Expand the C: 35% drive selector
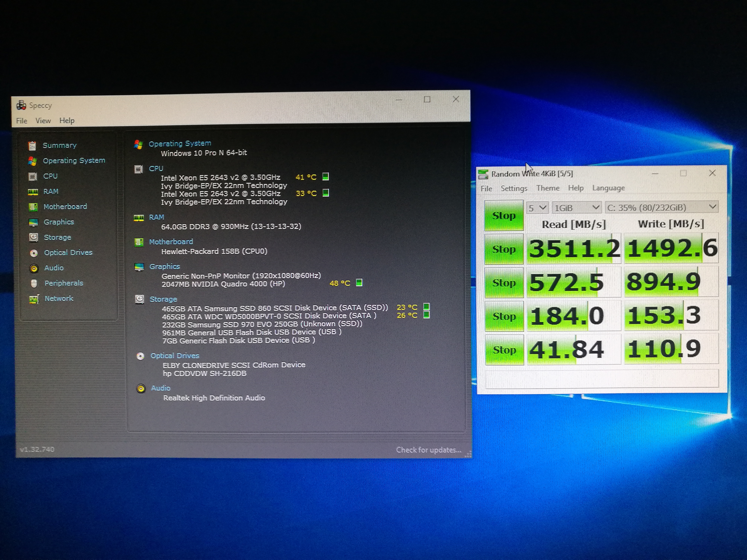The height and width of the screenshot is (560, 747). (662, 207)
